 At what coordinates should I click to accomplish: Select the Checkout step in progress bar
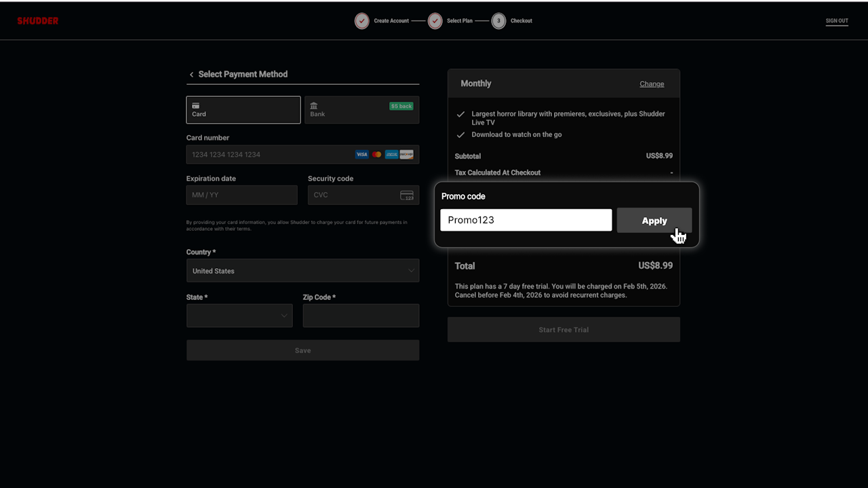click(498, 20)
